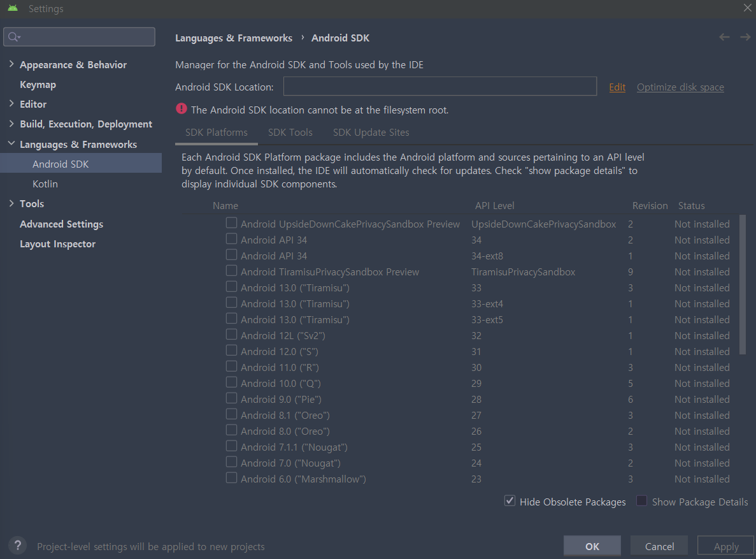Click the TiramisuPrivacySandbox API level cell
This screenshot has height=559, width=756.
pyautogui.click(x=523, y=272)
